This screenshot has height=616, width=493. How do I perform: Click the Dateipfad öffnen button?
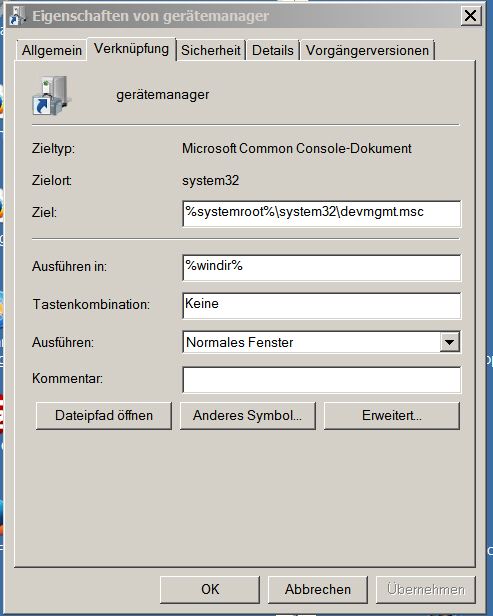[104, 416]
